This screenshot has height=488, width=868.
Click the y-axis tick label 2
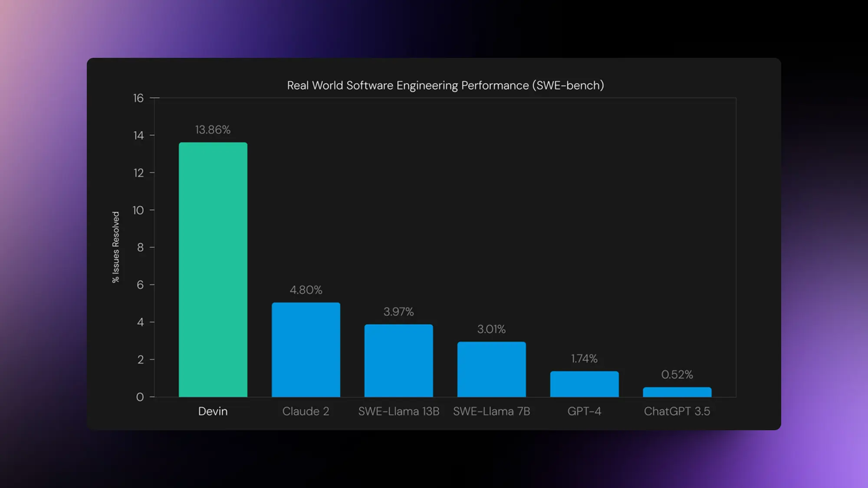[140, 360]
